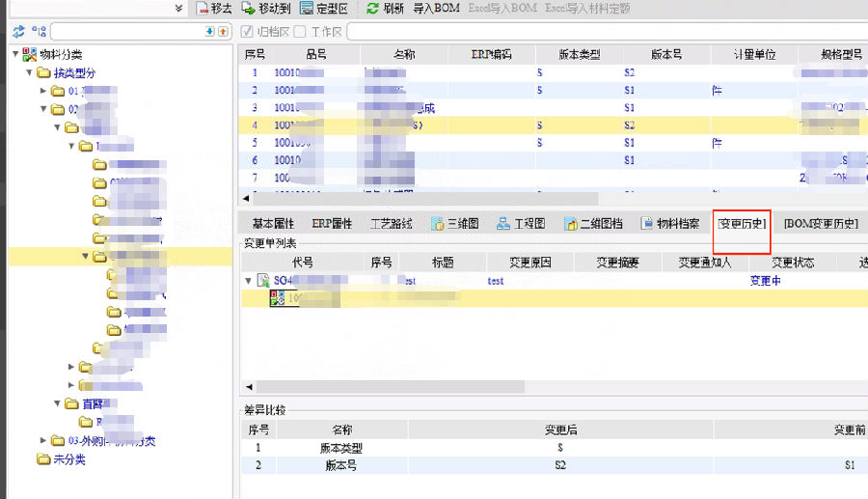Toggle the 归档区 checkbox

point(247,32)
